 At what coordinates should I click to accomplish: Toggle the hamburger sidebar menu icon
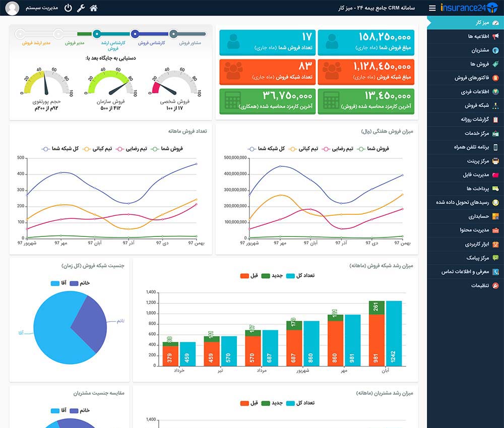432,8
